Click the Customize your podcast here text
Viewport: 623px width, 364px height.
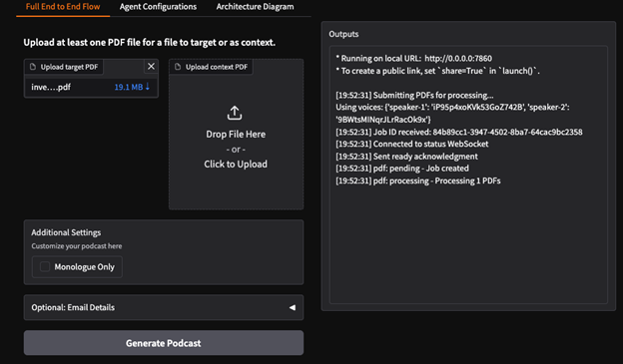coord(77,246)
